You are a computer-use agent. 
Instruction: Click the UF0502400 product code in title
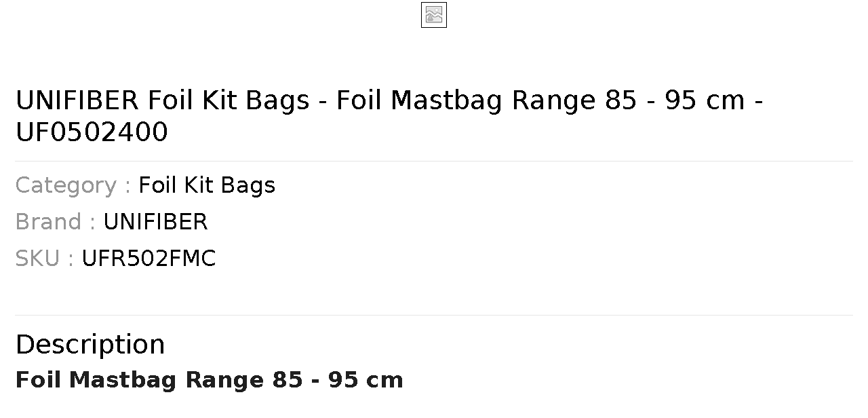pos(92,132)
